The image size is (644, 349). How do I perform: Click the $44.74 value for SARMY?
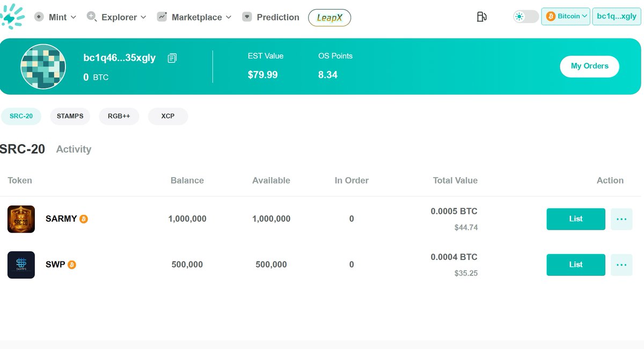[x=466, y=228]
